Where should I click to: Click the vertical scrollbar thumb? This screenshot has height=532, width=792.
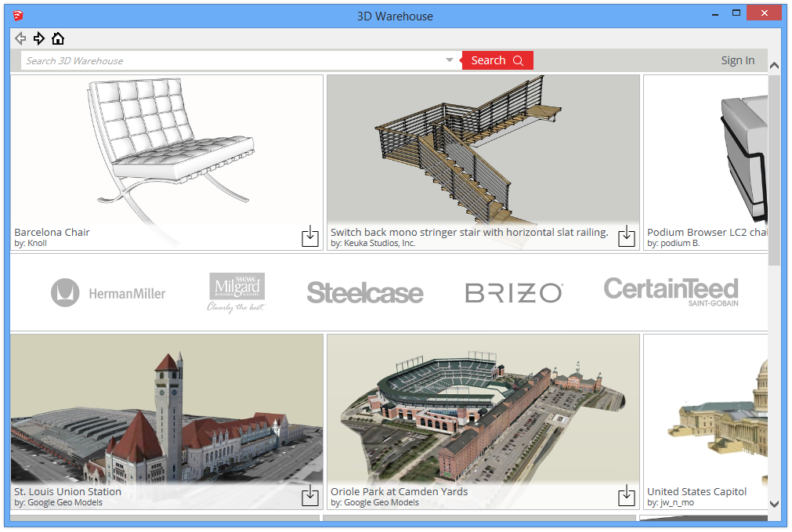tap(774, 170)
